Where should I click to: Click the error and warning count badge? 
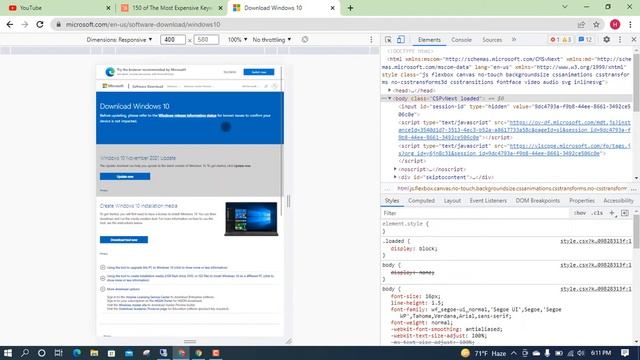click(x=561, y=40)
